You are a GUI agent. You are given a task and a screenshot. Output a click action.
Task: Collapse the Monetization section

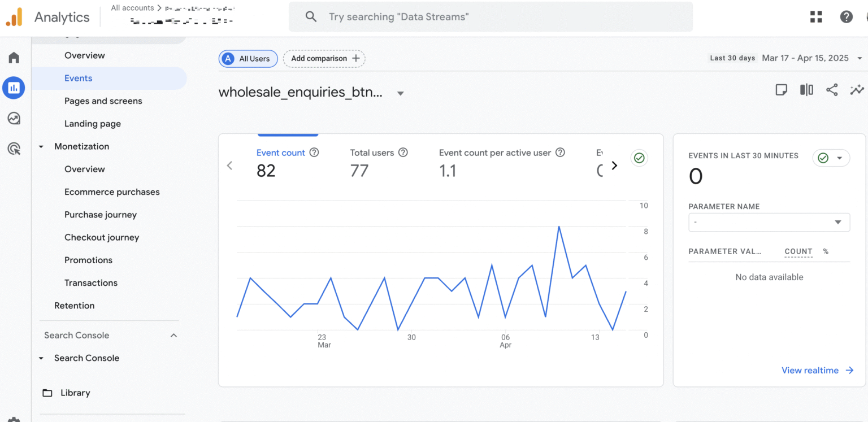[x=41, y=146]
